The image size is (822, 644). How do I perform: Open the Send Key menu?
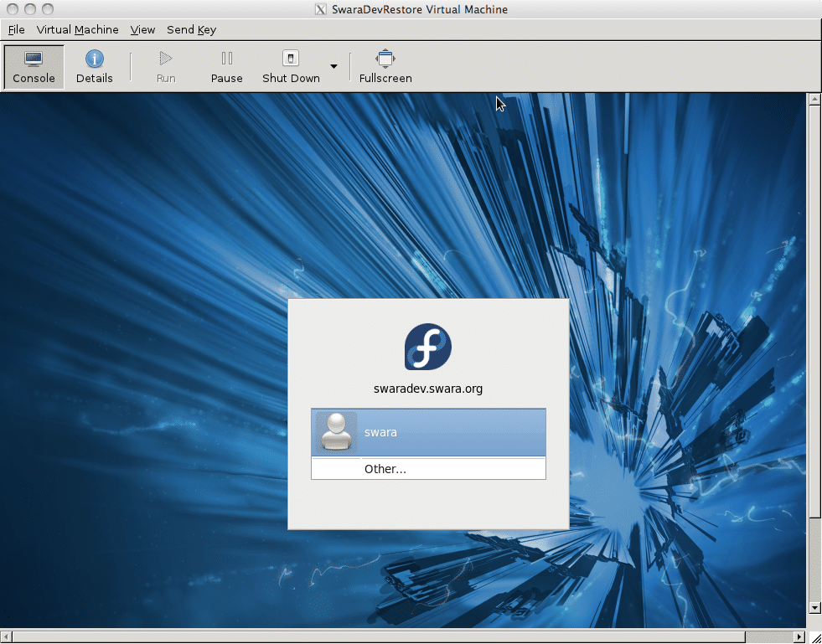(191, 29)
